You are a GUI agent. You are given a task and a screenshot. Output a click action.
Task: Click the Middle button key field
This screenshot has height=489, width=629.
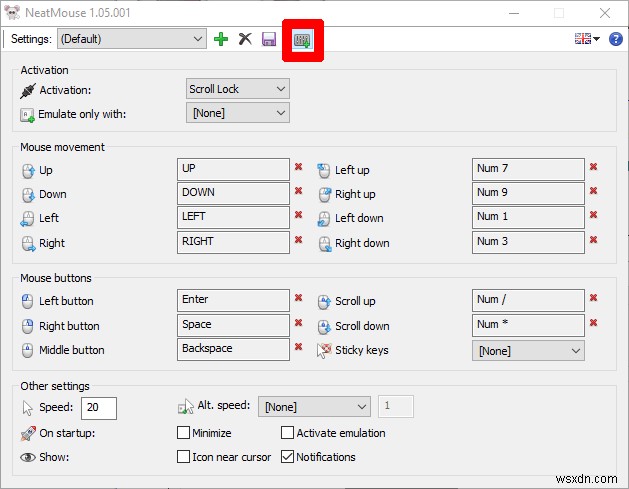(232, 349)
